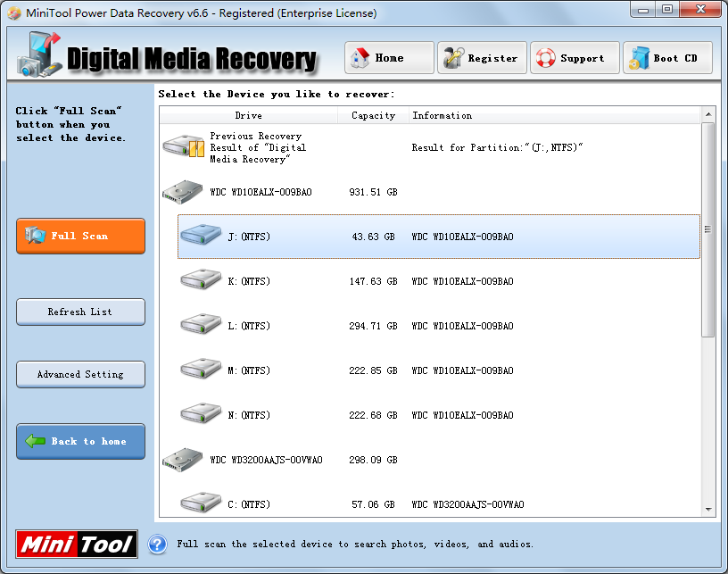Click the "WDC WD3200AAJS-00VWA0" disk name in Drive column

tap(266, 460)
